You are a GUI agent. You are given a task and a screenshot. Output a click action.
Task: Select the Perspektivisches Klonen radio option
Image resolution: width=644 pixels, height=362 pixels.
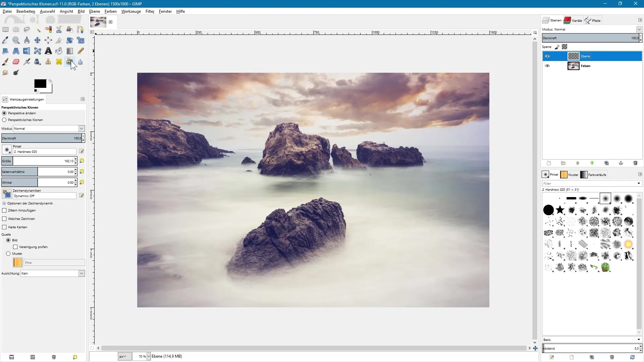point(4,120)
